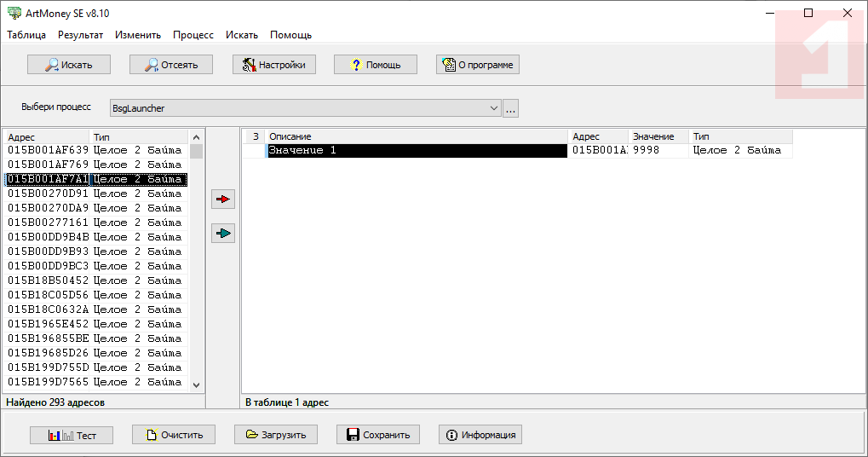This screenshot has height=457, width=868.
Task: Click Сохранить to save the table
Action: click(378, 435)
